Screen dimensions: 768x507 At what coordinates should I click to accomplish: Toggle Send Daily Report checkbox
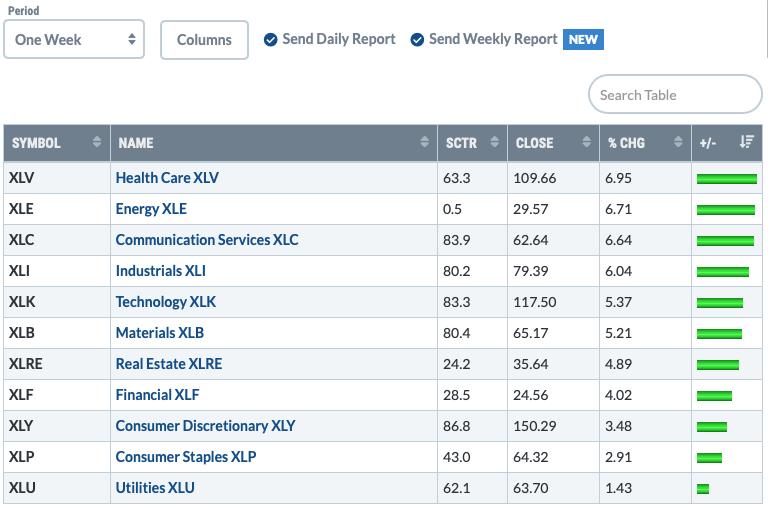coord(270,40)
